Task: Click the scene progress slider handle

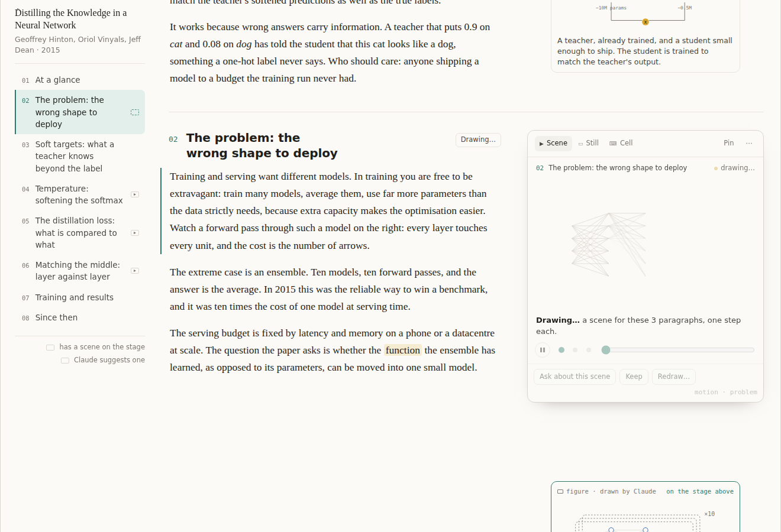Action: (x=606, y=350)
